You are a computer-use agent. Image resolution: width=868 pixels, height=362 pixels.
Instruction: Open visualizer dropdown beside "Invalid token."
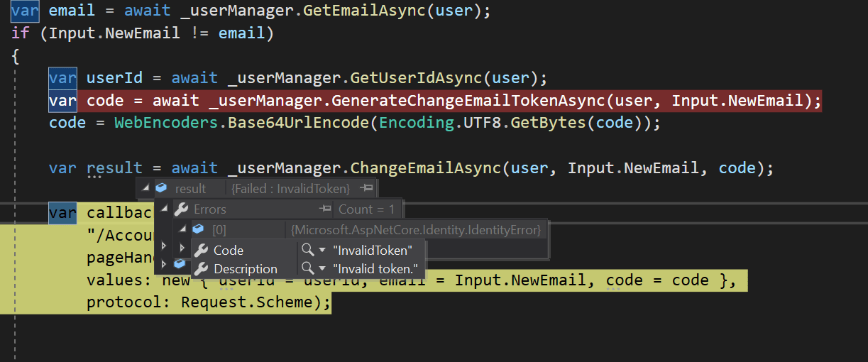[322, 269]
